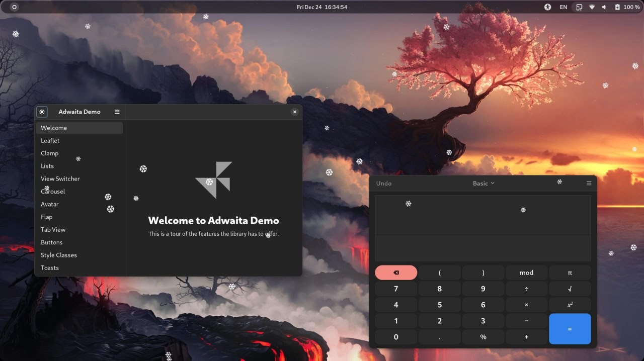Click the battery indicator showing 100 %
This screenshot has height=361, width=644.
[x=627, y=7]
